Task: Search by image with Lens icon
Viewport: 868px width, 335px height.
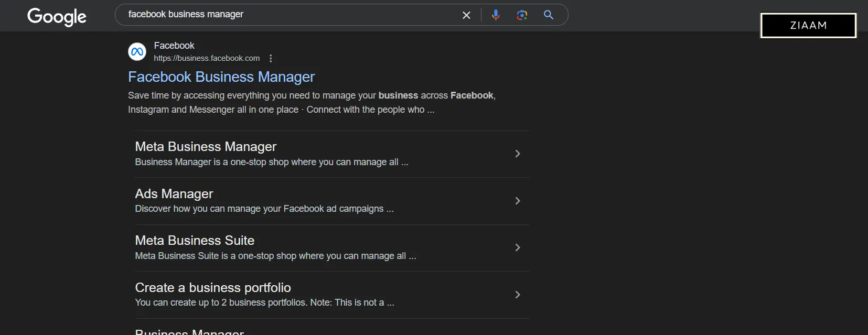Action: [x=522, y=15]
